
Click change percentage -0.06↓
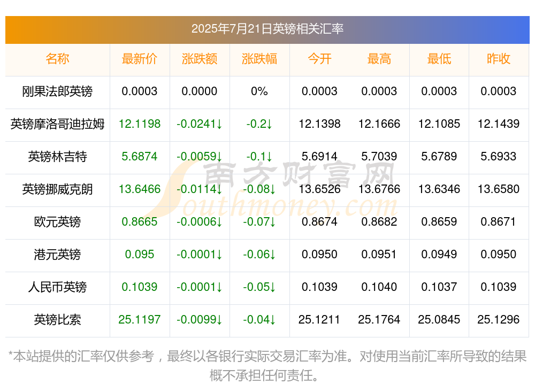click(x=259, y=255)
